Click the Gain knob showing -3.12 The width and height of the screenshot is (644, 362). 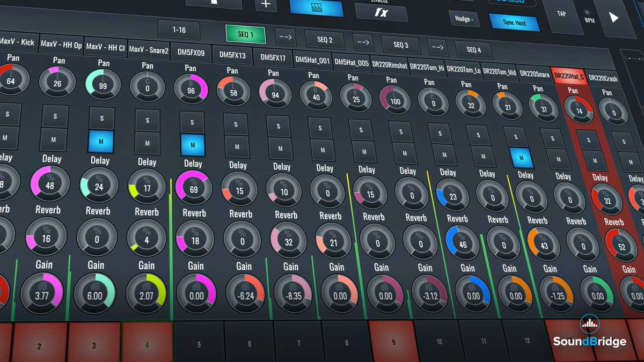[x=429, y=294]
